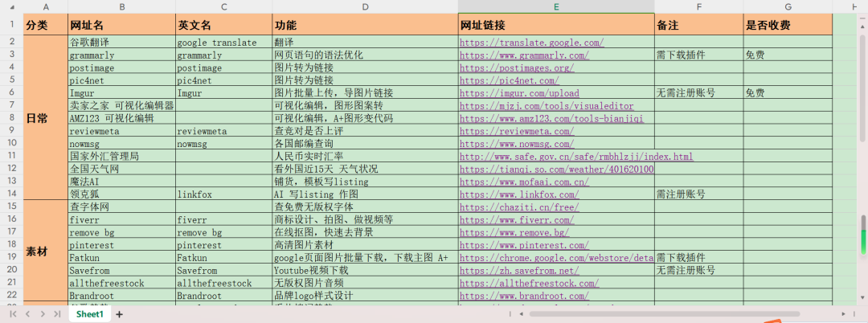Open the www.fiverr.com link

coord(517,219)
